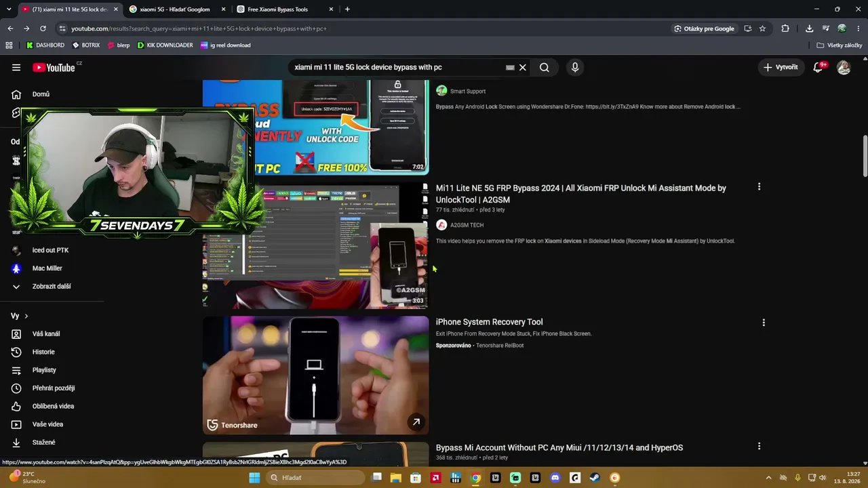Open YouTube notifications bell
Viewport: 868px width, 488px height.
(x=818, y=67)
